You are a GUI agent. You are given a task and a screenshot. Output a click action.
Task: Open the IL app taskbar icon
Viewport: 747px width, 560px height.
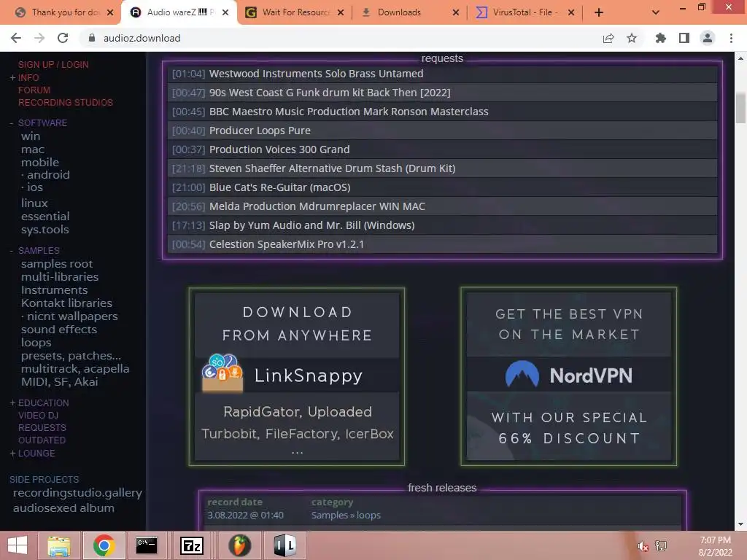[x=285, y=545]
